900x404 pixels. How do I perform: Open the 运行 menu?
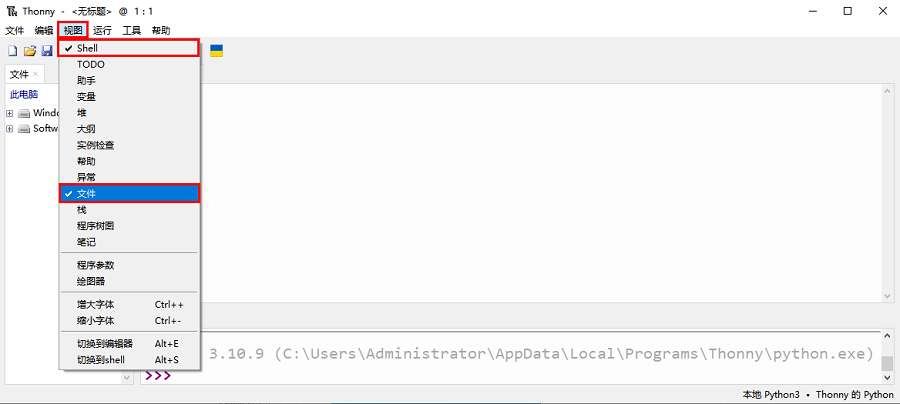[x=102, y=31]
